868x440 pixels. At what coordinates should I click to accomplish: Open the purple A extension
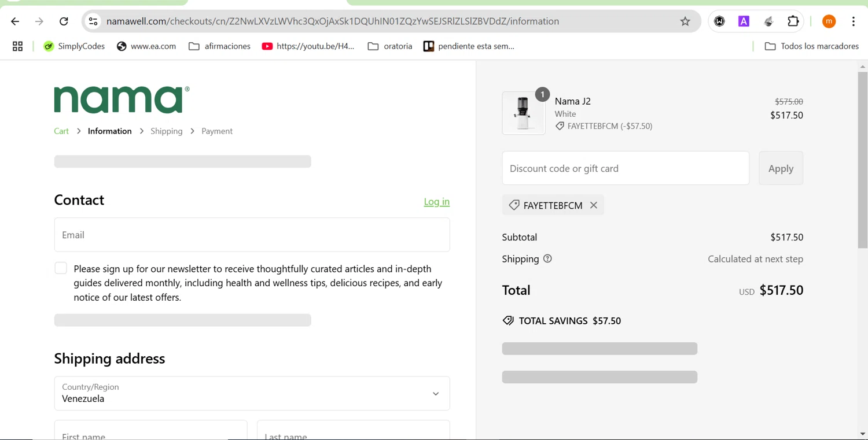(744, 21)
